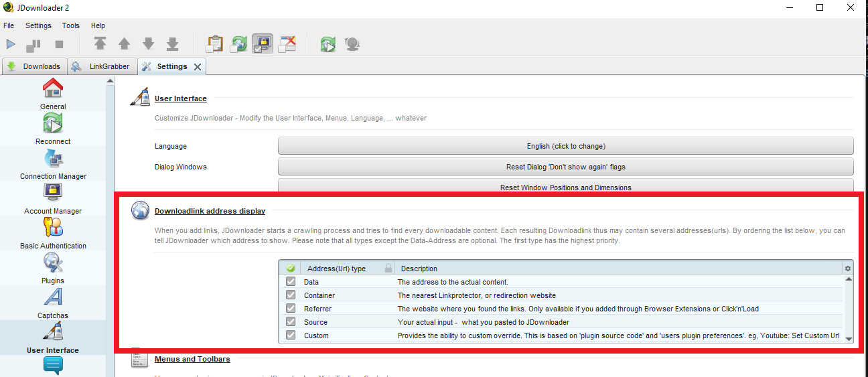Toggle the Custom address checkbox
Image resolution: width=868 pixels, height=377 pixels.
coord(291,335)
